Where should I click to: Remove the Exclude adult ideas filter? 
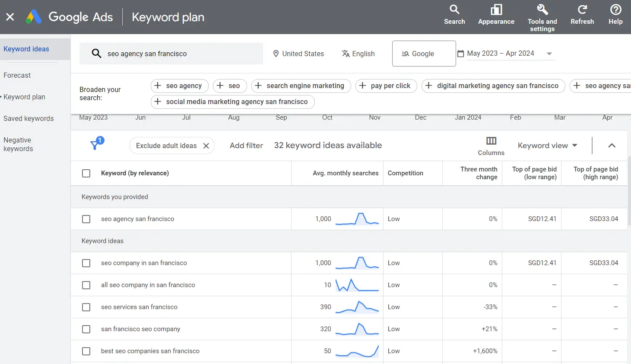pos(206,146)
